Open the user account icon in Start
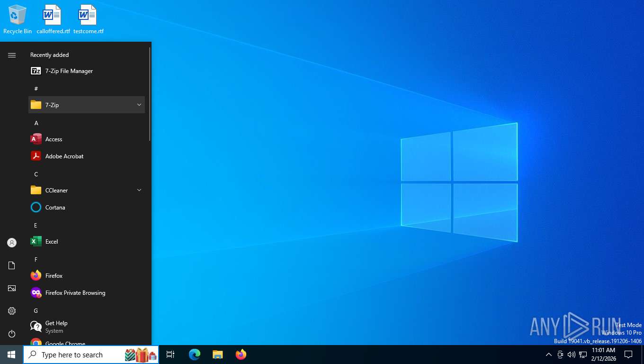Image resolution: width=644 pixels, height=364 pixels. point(12,243)
